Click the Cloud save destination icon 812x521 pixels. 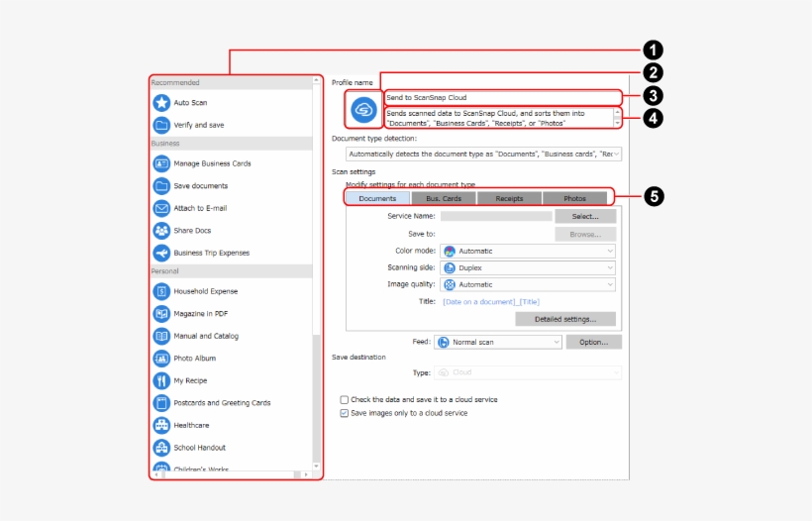444,372
